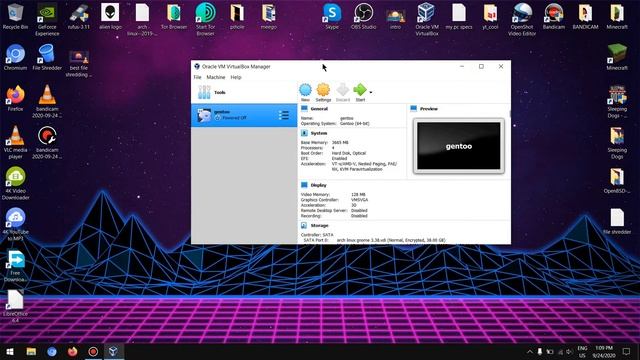
Task: Open the taskbar clock and date
Action: pyautogui.click(x=604, y=351)
